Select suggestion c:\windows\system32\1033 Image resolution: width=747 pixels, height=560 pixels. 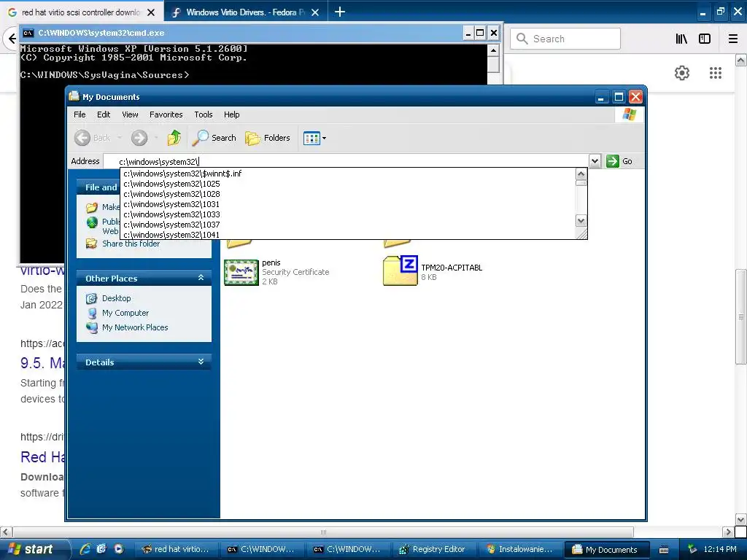pyautogui.click(x=348, y=214)
